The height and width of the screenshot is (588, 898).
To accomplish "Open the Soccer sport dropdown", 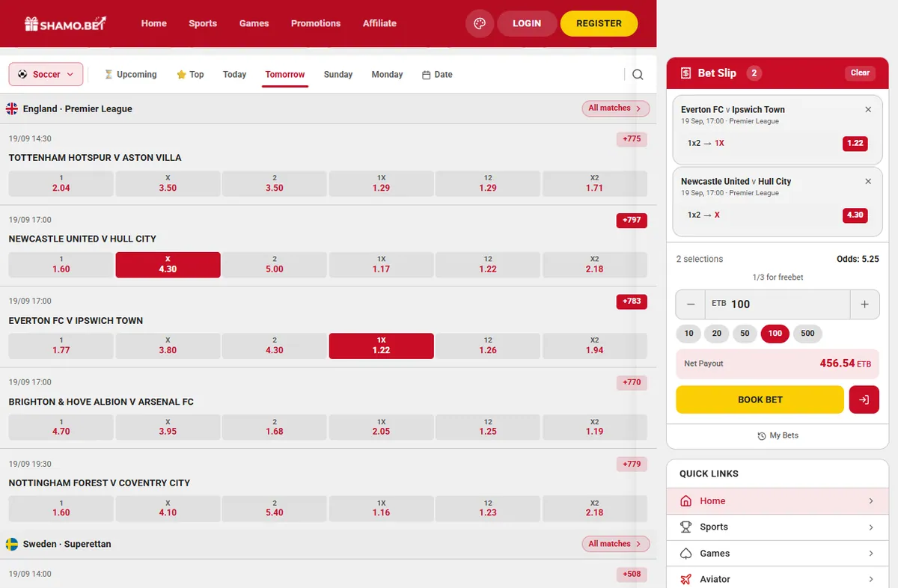I will pyautogui.click(x=46, y=74).
